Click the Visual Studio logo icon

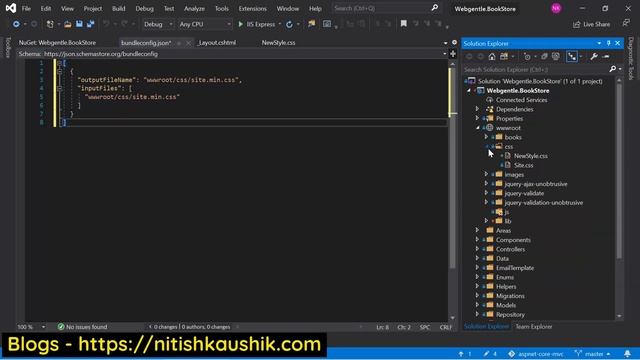coord(11,8)
